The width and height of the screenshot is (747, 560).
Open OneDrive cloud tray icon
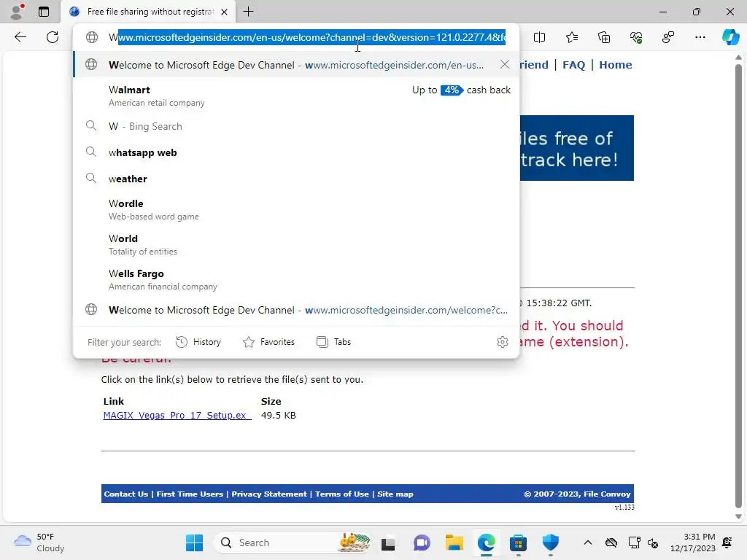coord(611,542)
